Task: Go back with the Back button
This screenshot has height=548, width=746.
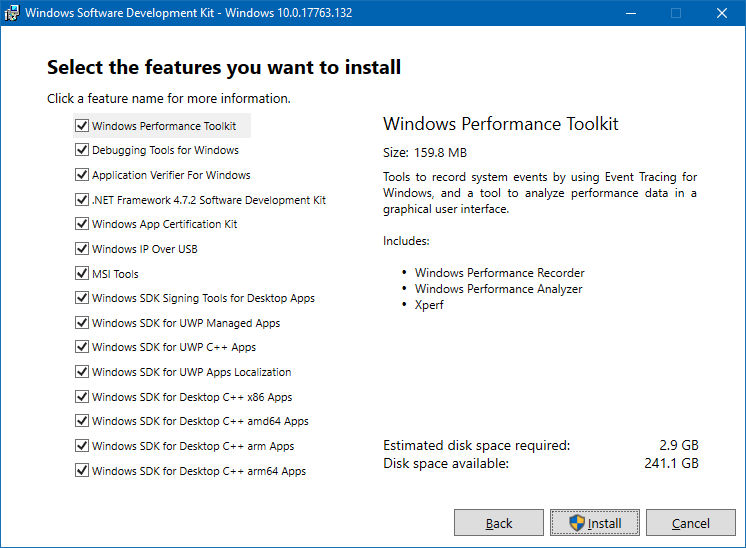Action: click(x=499, y=523)
